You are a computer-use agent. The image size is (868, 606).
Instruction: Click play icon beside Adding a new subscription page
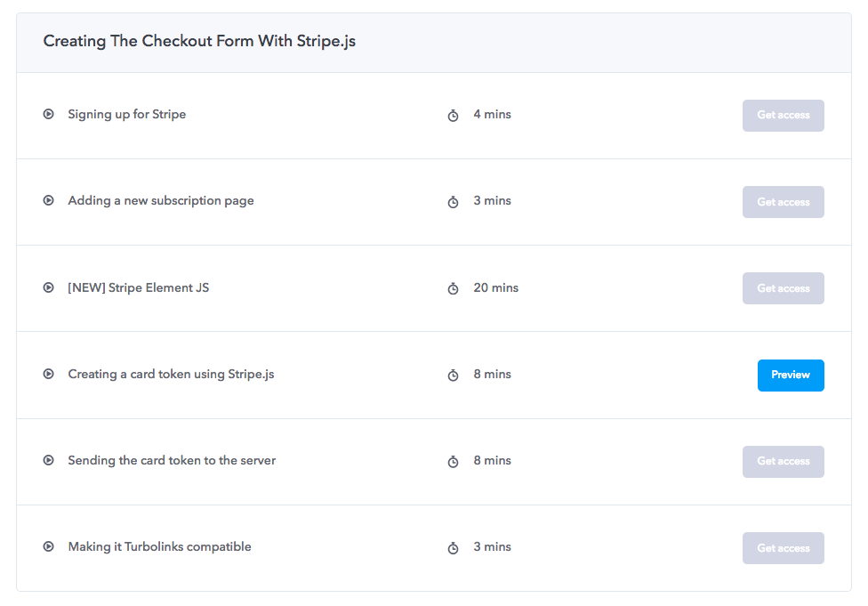49,200
